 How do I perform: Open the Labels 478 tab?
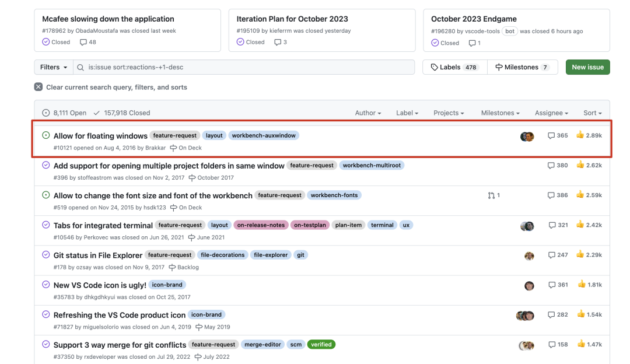click(455, 67)
